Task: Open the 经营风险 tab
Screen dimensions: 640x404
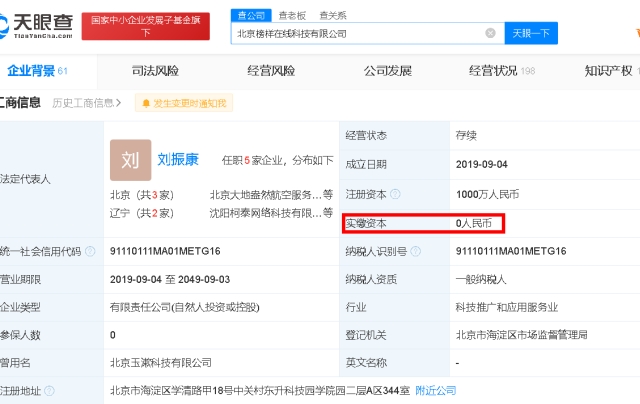Action: pos(271,71)
